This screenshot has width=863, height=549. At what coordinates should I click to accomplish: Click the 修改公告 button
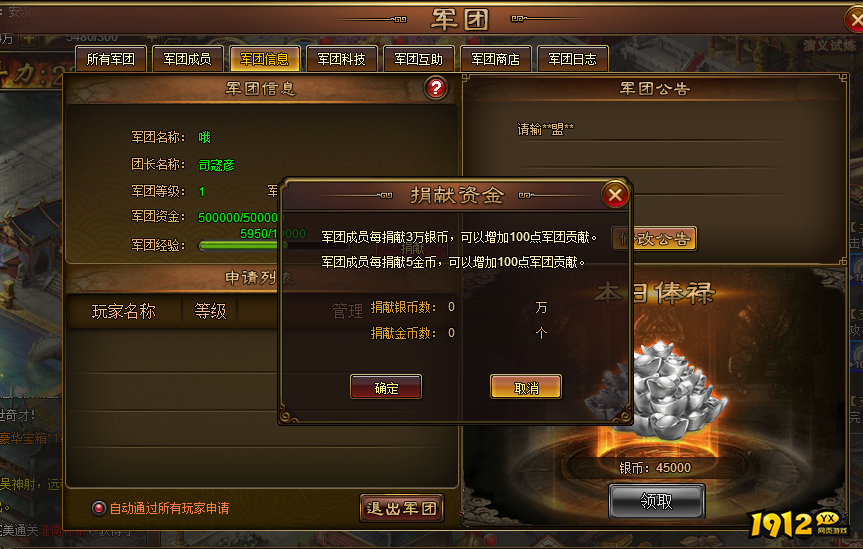tap(655, 238)
